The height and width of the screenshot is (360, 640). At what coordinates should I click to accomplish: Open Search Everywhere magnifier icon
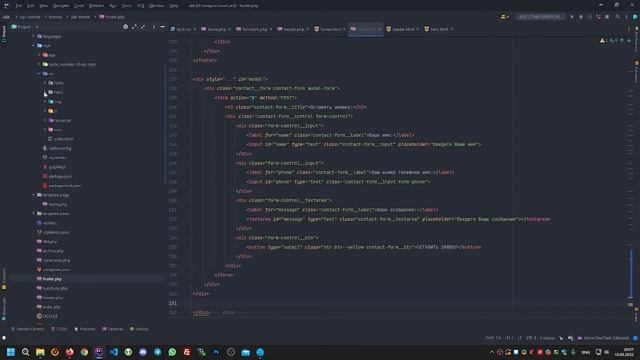click(x=618, y=17)
